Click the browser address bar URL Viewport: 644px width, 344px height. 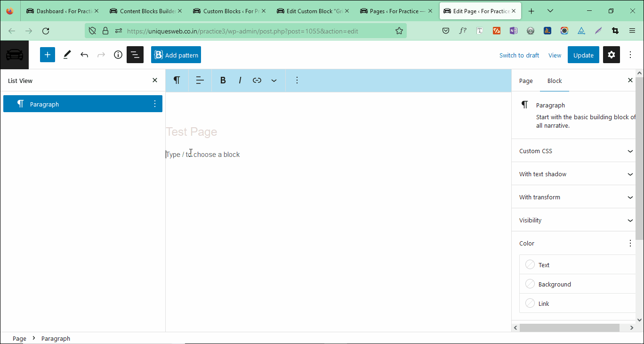pyautogui.click(x=242, y=31)
